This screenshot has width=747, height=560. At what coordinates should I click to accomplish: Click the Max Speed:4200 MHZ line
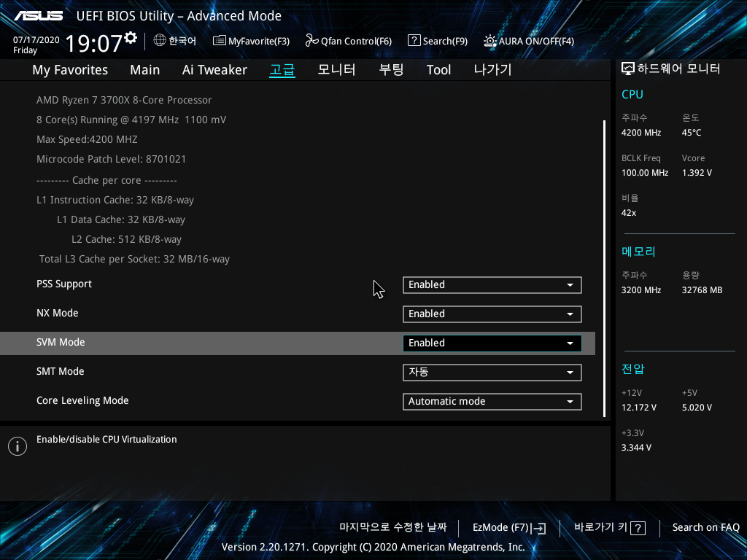(x=87, y=139)
